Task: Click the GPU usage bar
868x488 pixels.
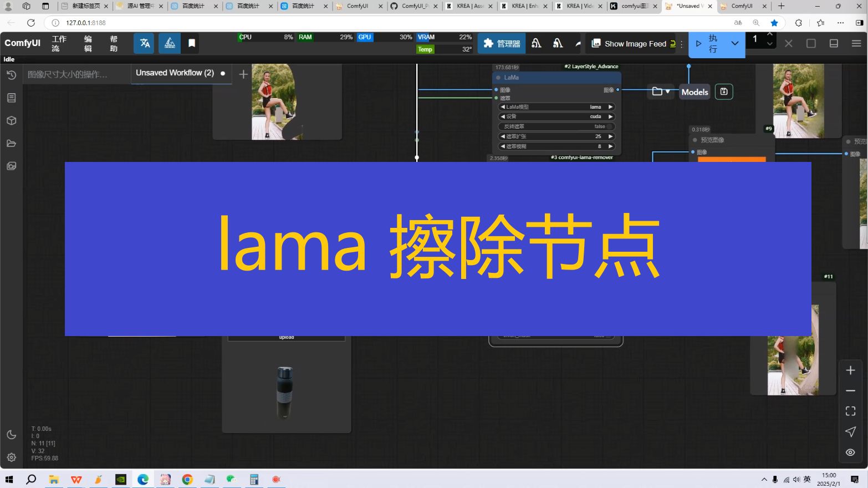Action: point(385,37)
